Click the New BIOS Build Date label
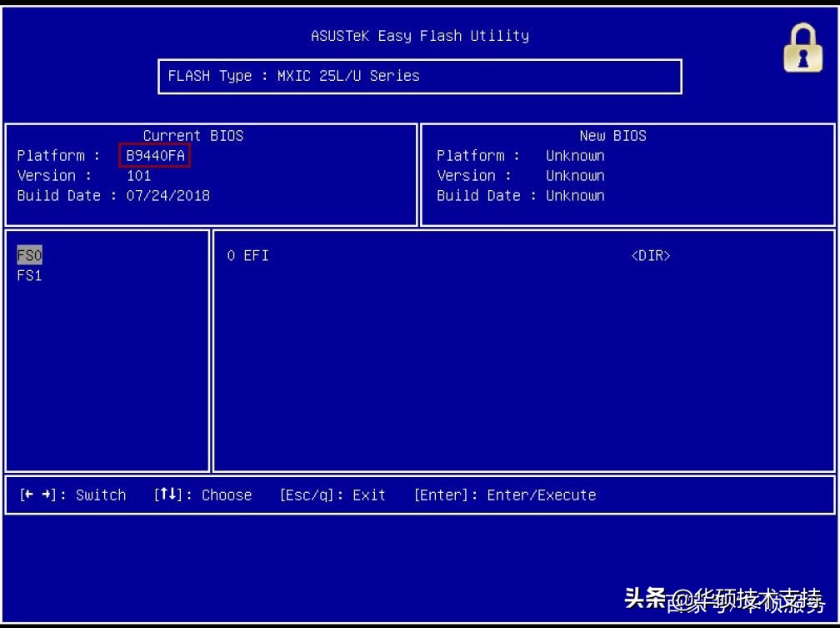 pyautogui.click(x=487, y=195)
